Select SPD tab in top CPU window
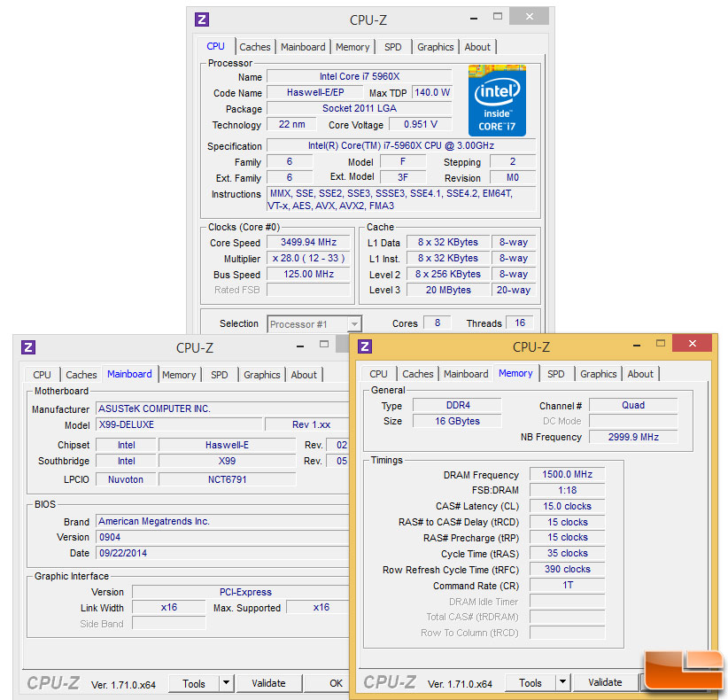 point(393,47)
